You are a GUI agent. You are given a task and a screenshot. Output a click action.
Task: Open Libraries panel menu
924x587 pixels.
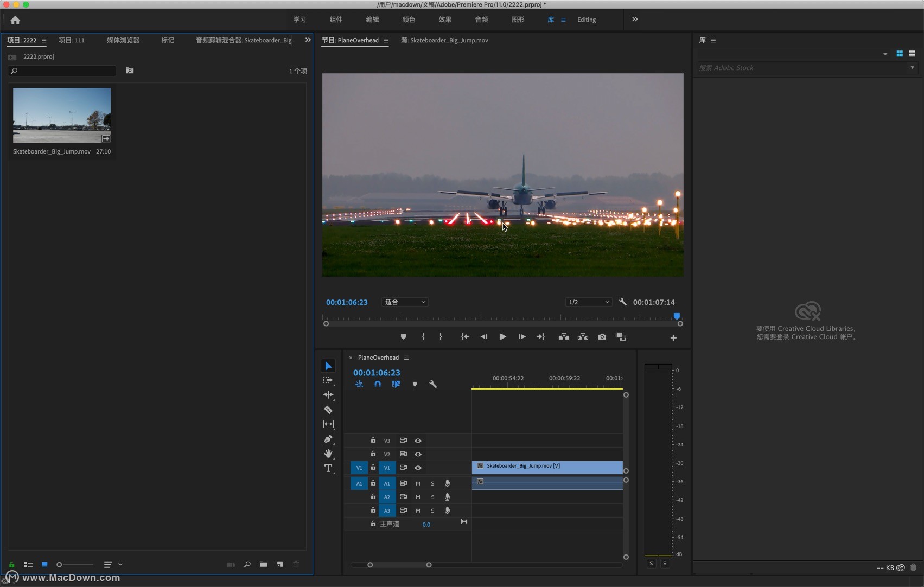point(713,41)
